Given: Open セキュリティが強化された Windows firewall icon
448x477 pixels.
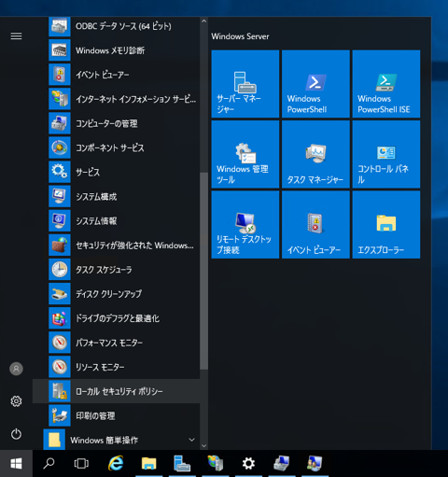Looking at the screenshot, I should point(60,246).
